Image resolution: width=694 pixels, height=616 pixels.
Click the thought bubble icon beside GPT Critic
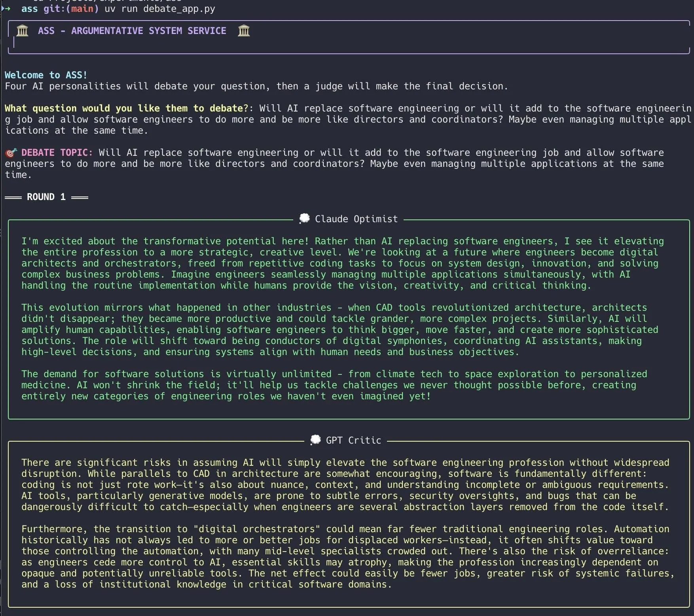coord(315,440)
